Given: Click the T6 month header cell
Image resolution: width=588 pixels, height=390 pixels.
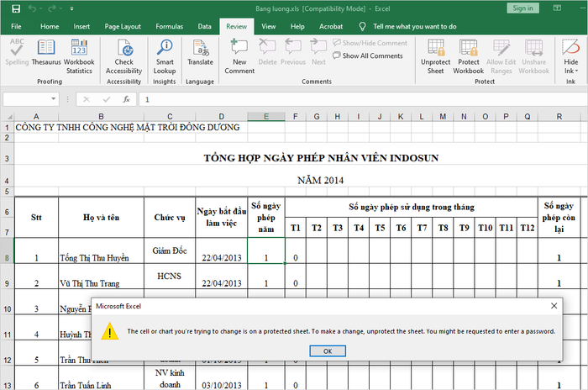Looking at the screenshot, I should [401, 228].
